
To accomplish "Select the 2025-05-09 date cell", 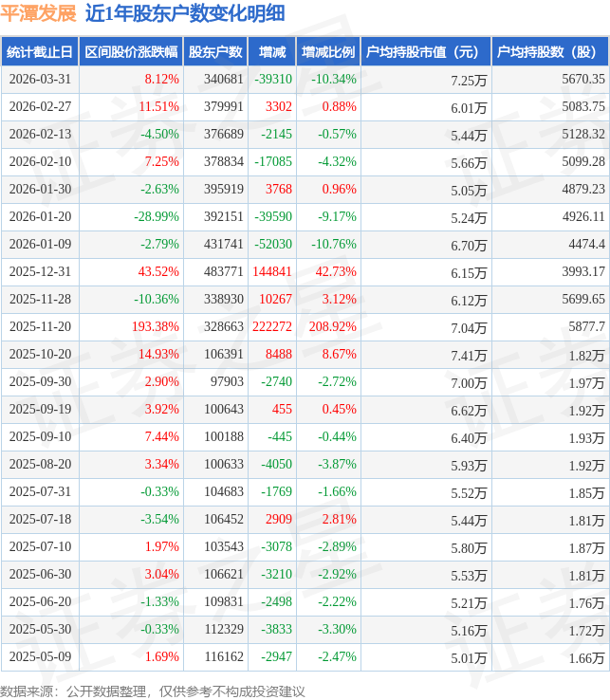I will point(38,656).
